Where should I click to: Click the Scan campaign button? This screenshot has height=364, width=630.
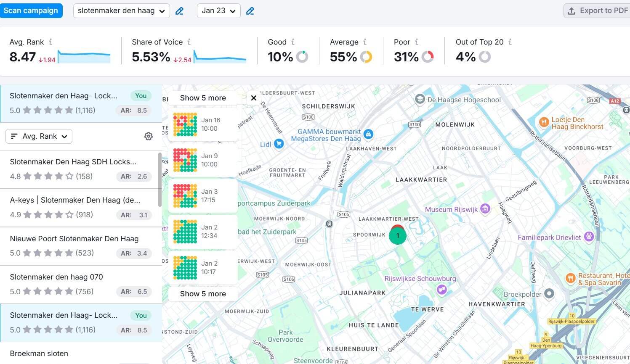click(x=31, y=11)
